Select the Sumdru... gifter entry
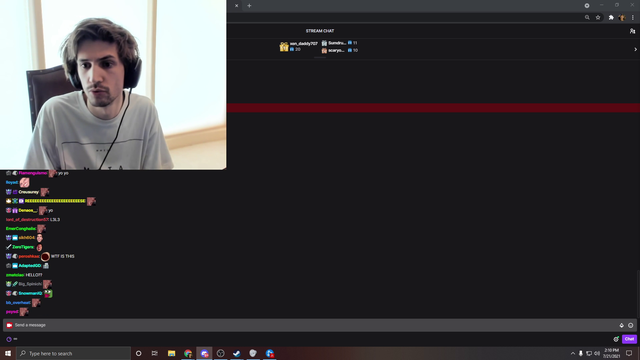This screenshot has width=640, height=360. point(339,43)
